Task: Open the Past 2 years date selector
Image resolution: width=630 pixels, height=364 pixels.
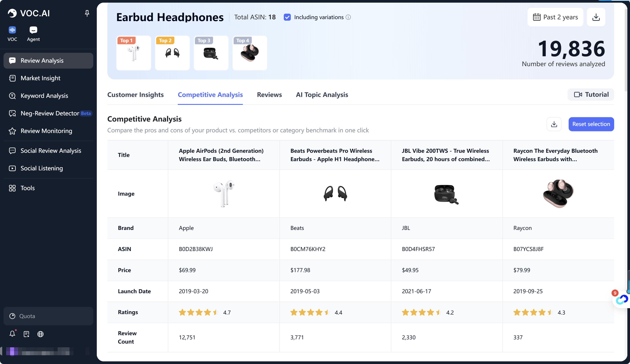Action: tap(555, 17)
